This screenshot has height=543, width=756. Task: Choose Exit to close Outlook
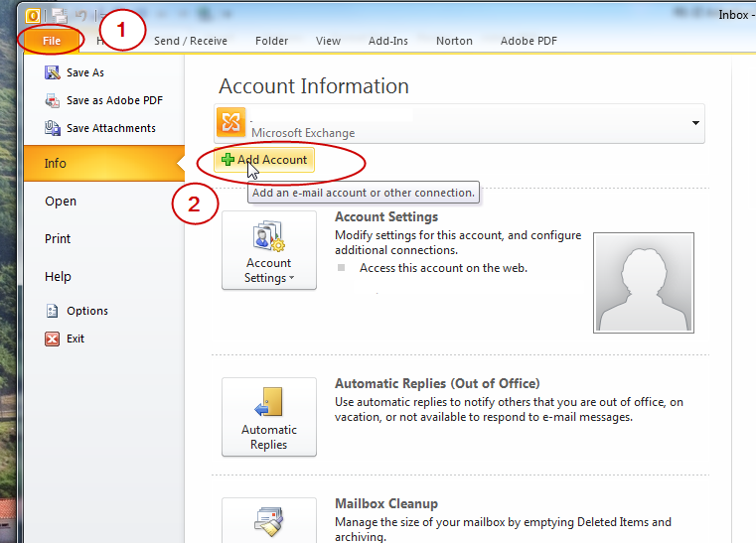tap(76, 339)
